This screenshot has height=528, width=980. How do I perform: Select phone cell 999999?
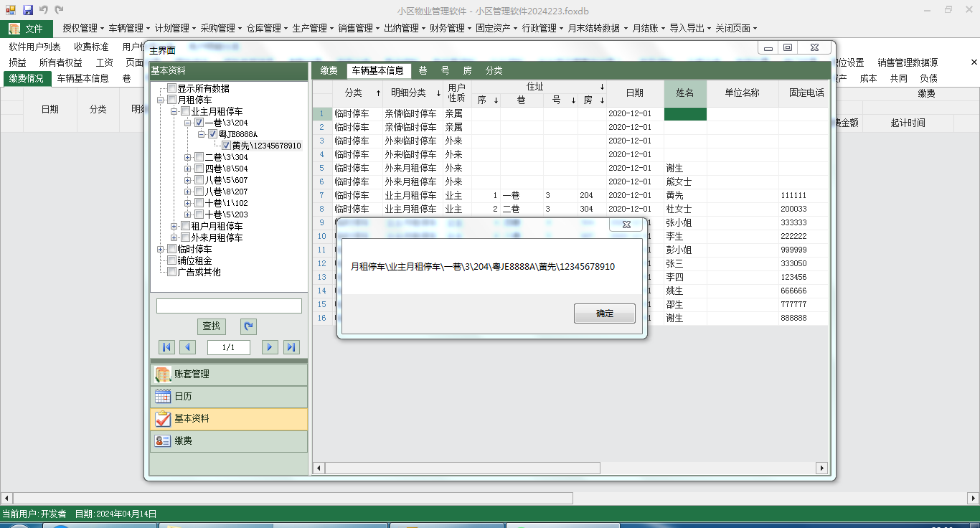[x=803, y=250]
